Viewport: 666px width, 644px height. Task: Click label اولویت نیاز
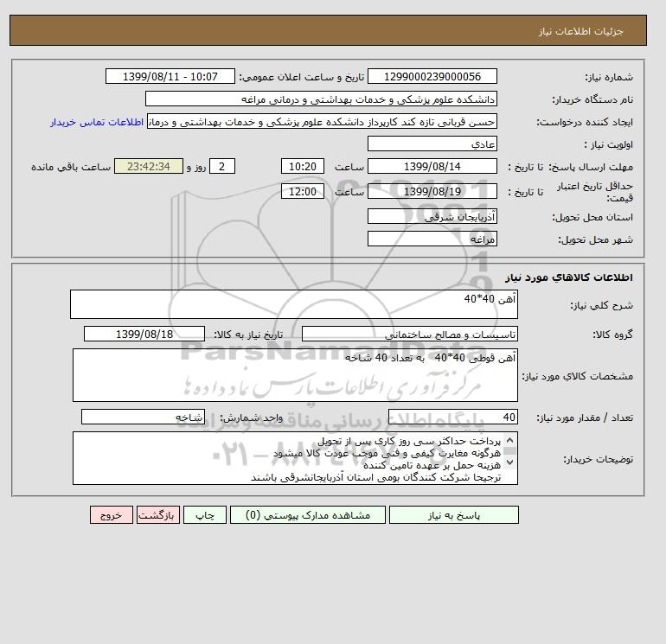pyautogui.click(x=609, y=144)
